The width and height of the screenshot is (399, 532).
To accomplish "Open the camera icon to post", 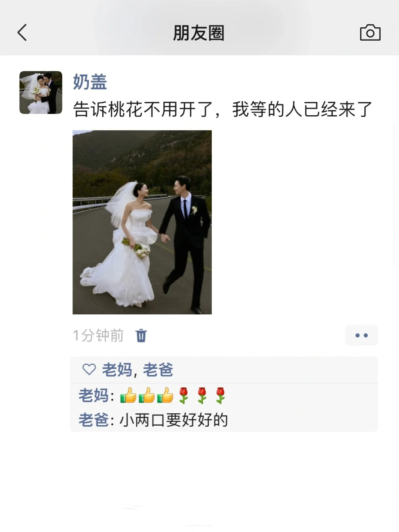I will (x=370, y=33).
